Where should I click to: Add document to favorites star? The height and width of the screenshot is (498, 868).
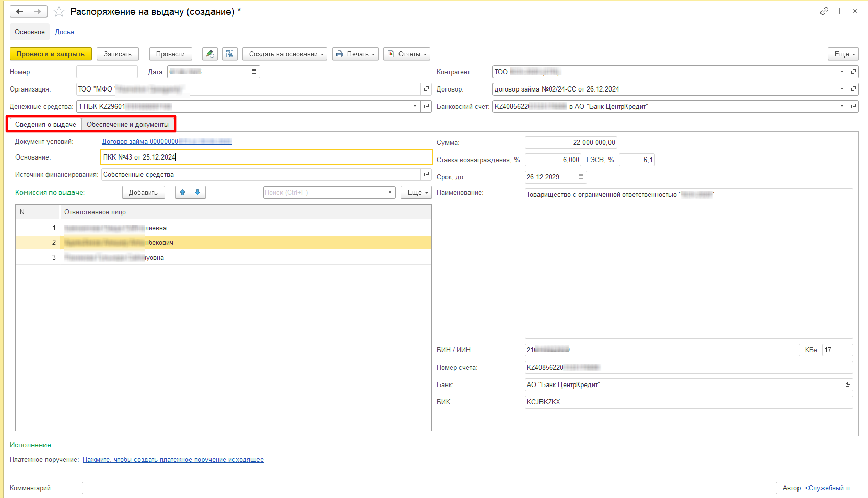coord(59,11)
